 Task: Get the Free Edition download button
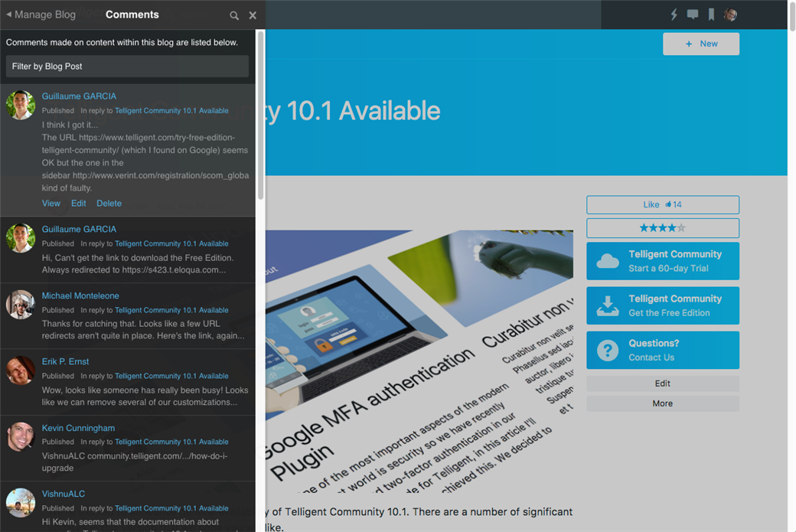coord(663,305)
